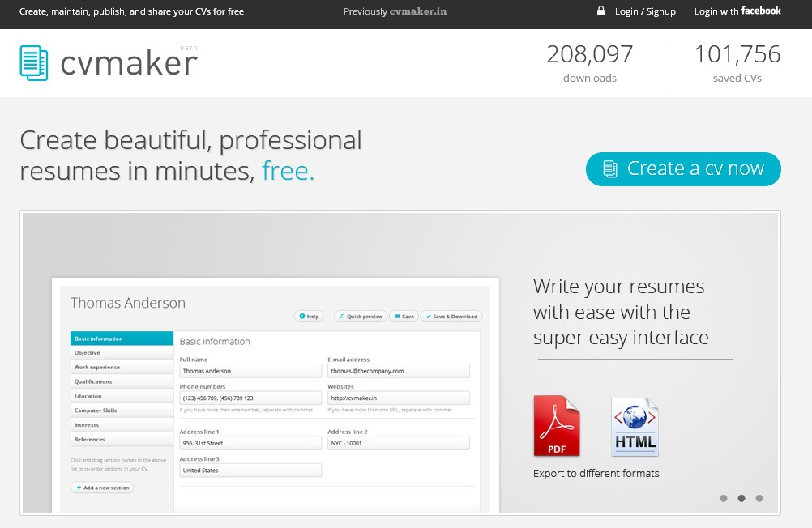This screenshot has height=528, width=812.
Task: Open the Work experience section tab
Action: click(122, 367)
